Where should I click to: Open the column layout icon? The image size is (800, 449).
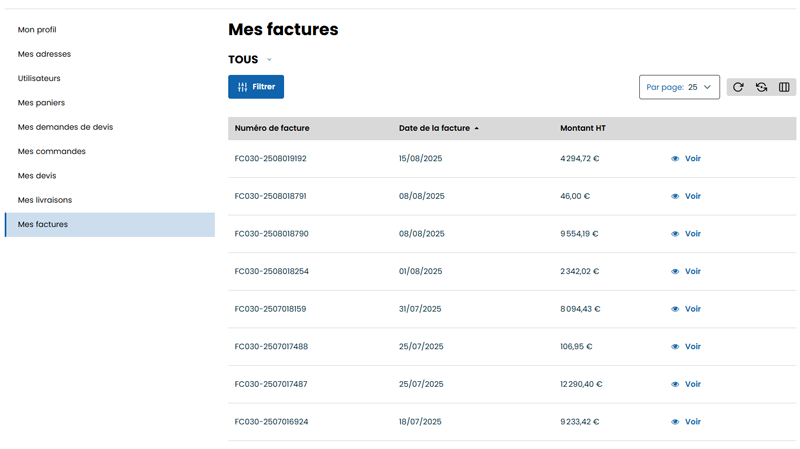[784, 87]
